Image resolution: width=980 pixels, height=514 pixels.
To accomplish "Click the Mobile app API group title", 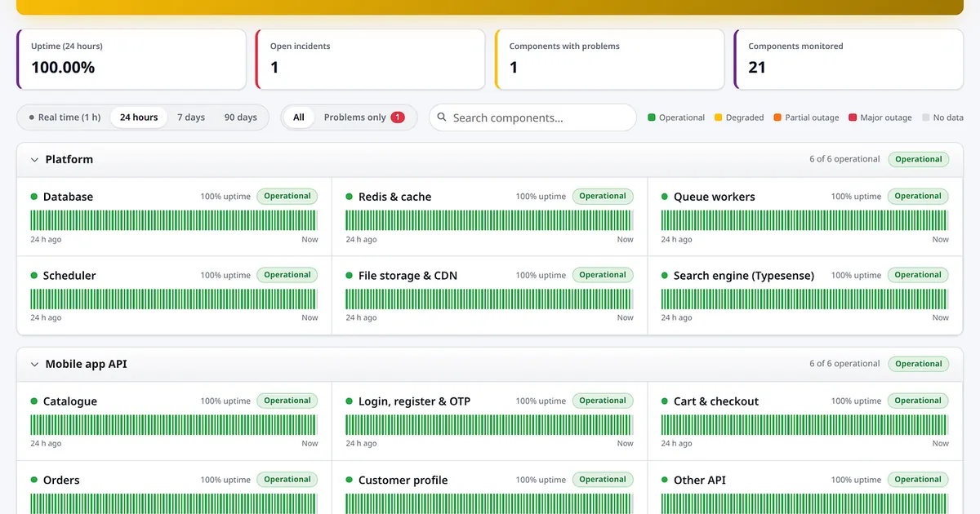I will coord(87,364).
